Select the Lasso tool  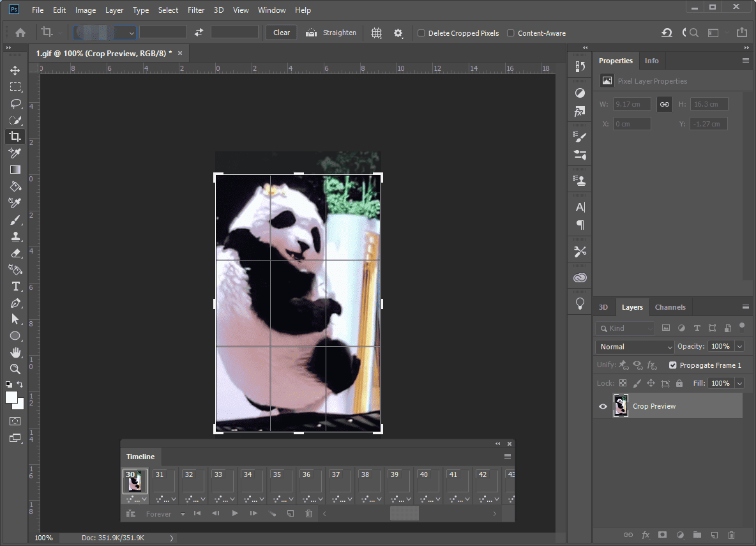click(15, 103)
